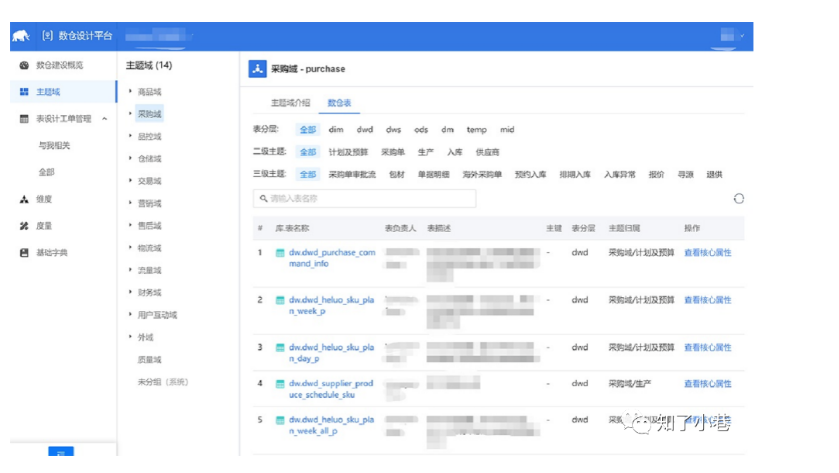This screenshot has height=473, width=839.
Task: Open 与我相关 submenu item
Action: coord(54,146)
